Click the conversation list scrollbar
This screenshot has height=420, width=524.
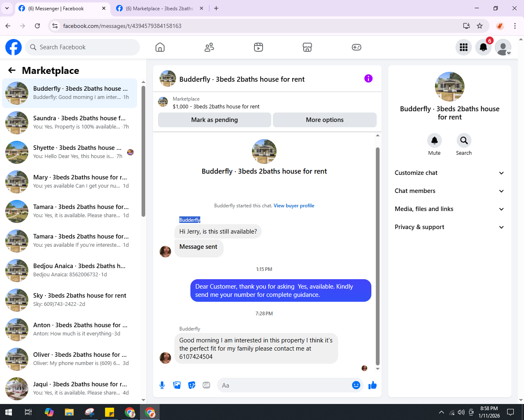point(143,151)
